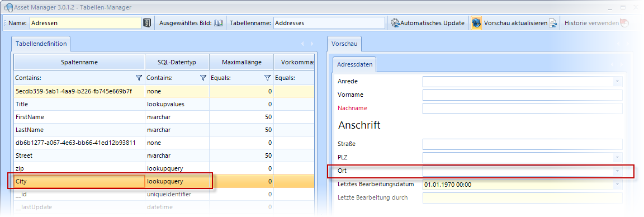Open the Letztes Bearbeitungsdatum date dropdown
This screenshot has height=217, width=644.
pos(617,185)
